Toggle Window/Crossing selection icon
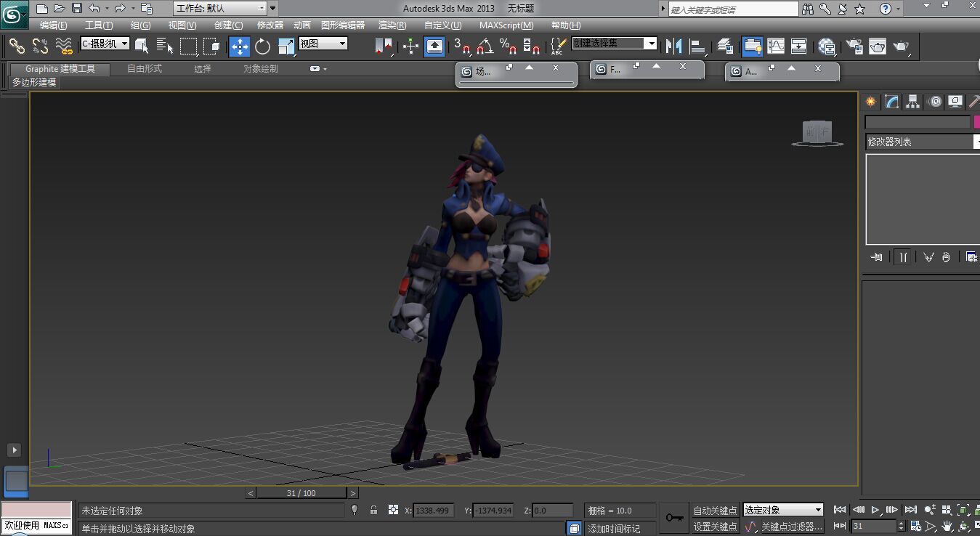This screenshot has width=980, height=536. click(x=211, y=46)
